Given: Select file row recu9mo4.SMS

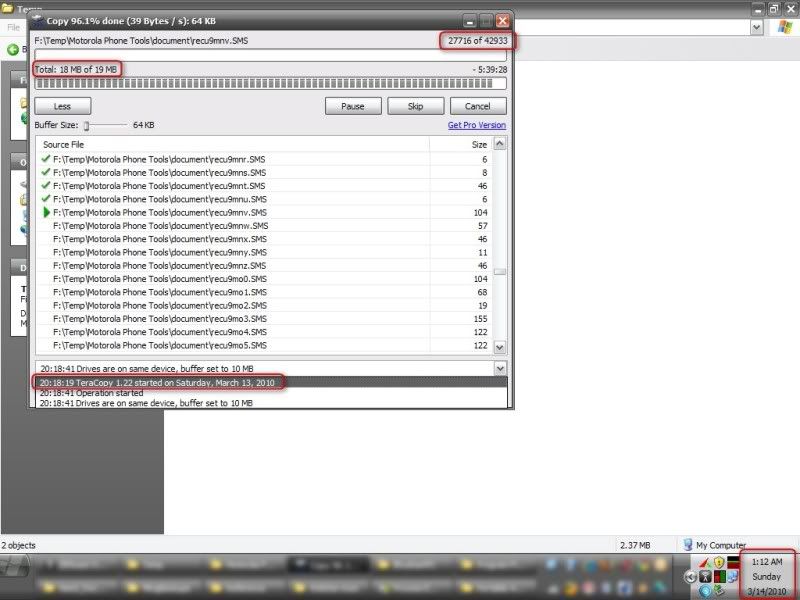Looking at the screenshot, I should pos(264,332).
